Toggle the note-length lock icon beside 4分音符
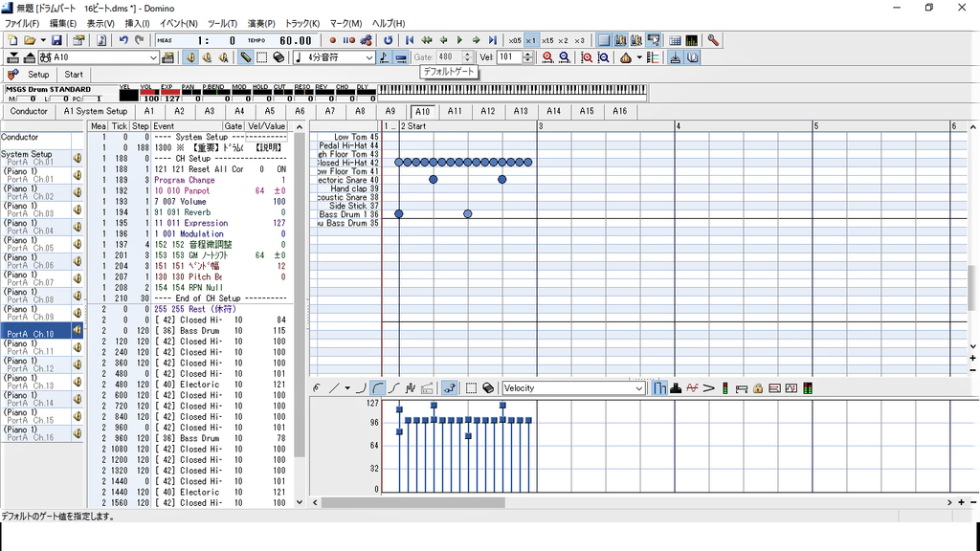This screenshot has height=551, width=980. (x=384, y=57)
